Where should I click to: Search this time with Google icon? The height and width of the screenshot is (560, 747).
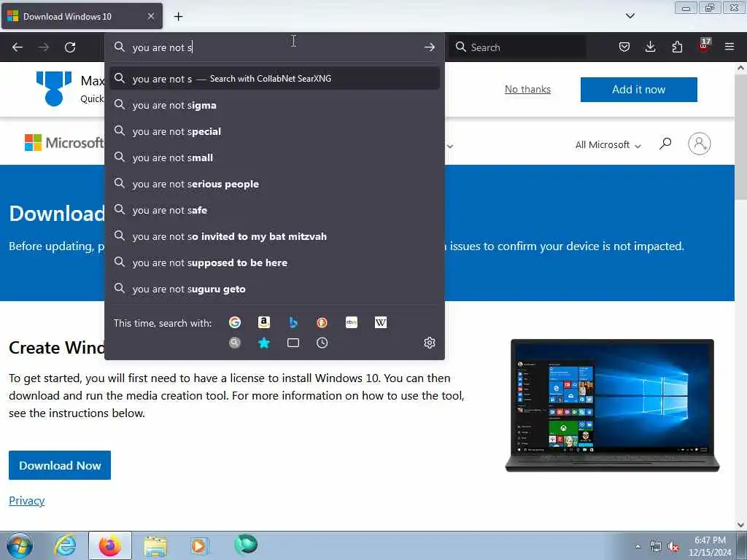(x=235, y=322)
